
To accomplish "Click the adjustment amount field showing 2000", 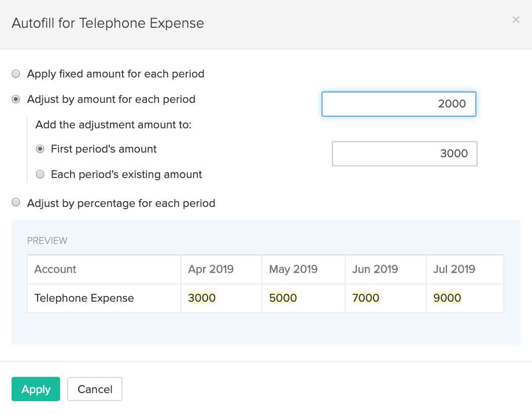I will pos(398,104).
